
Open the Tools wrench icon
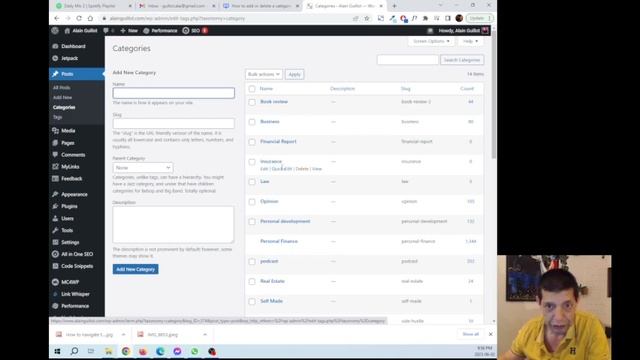click(x=55, y=230)
